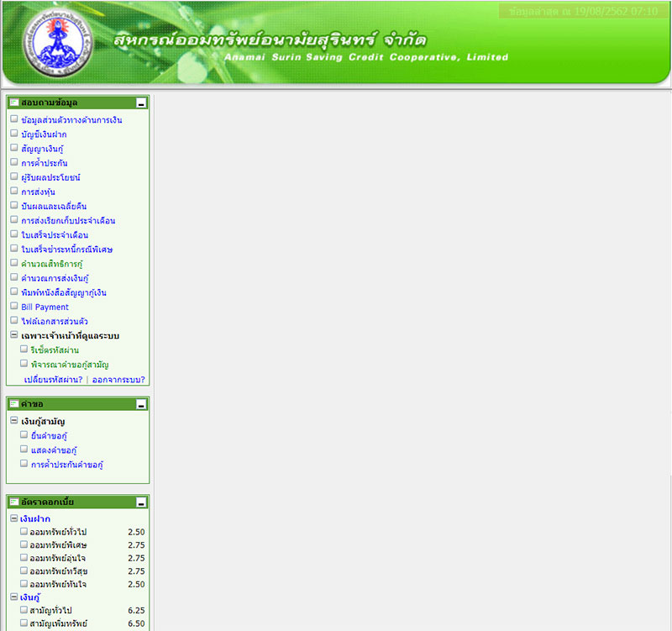Click the เงินฝาก group heading
Screen dimensions: 672x631
[35, 518]
